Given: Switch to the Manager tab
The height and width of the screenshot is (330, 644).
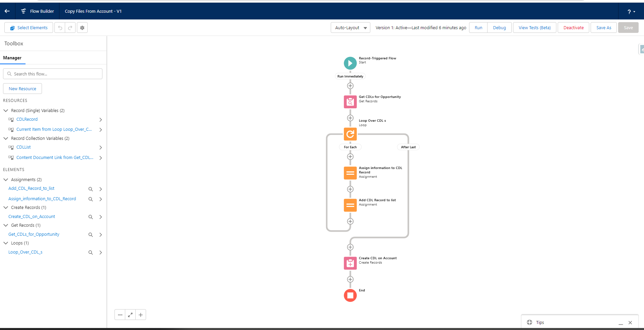Looking at the screenshot, I should click(x=12, y=58).
